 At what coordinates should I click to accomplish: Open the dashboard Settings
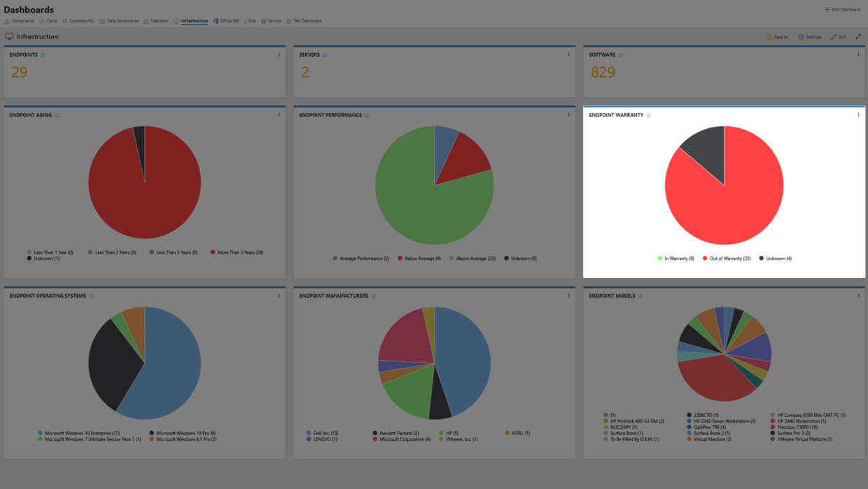(809, 37)
